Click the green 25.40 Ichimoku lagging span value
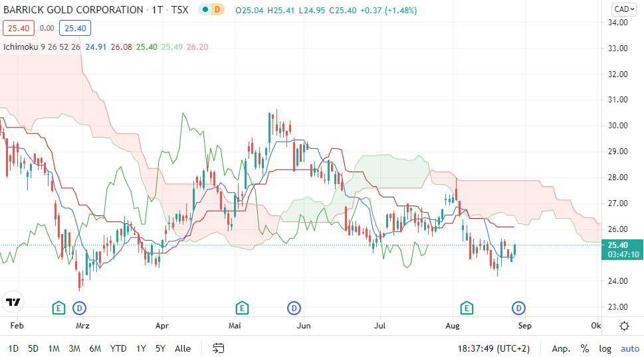 (147, 47)
